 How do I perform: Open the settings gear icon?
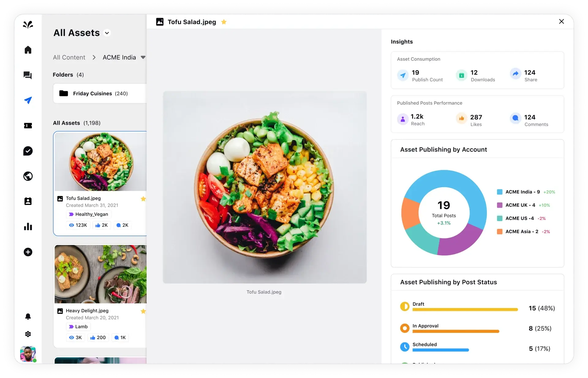click(28, 334)
